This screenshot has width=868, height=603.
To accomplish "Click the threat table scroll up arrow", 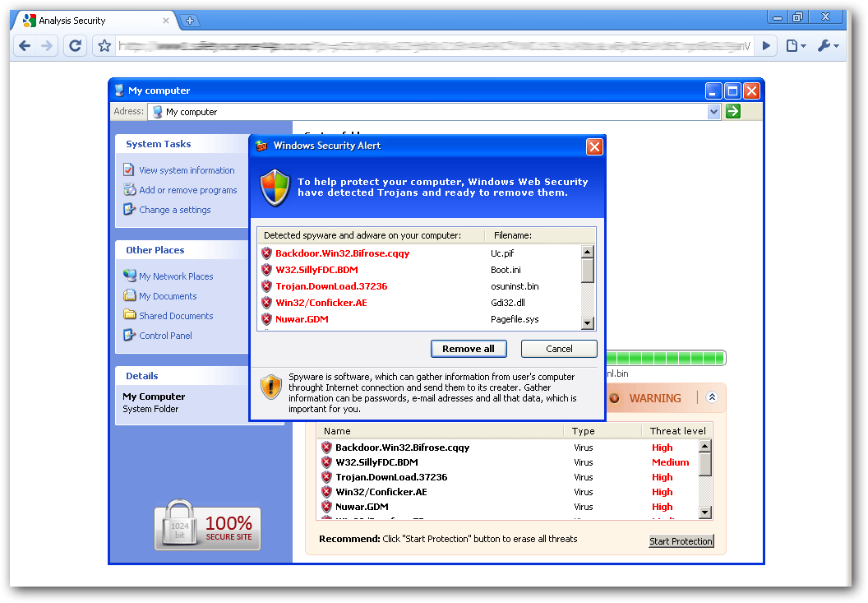I will pos(704,446).
